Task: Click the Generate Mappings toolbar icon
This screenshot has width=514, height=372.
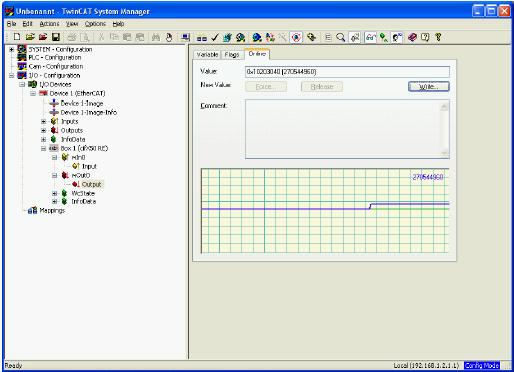Action: click(x=202, y=38)
